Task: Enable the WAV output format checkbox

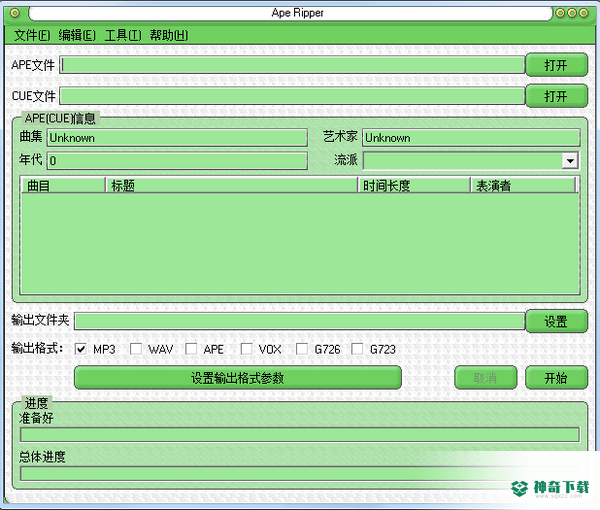Action: (x=136, y=349)
